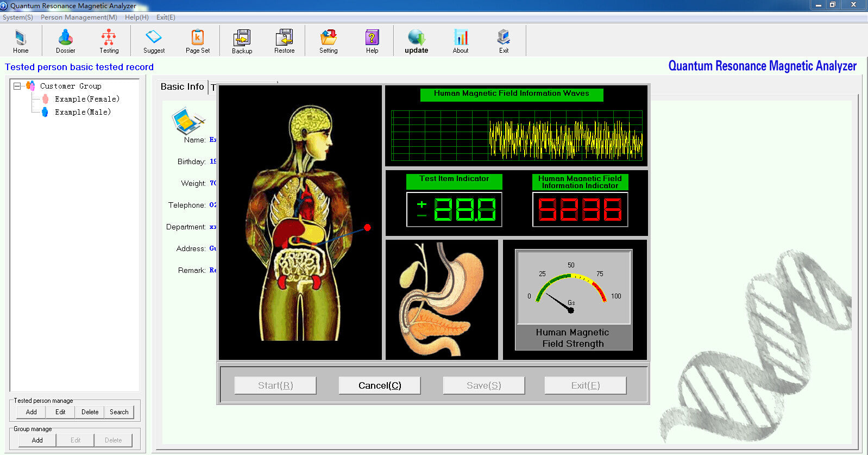The width and height of the screenshot is (868, 455).
Task: Click the Human Magnetic Field Information Waves label
Action: tap(512, 94)
